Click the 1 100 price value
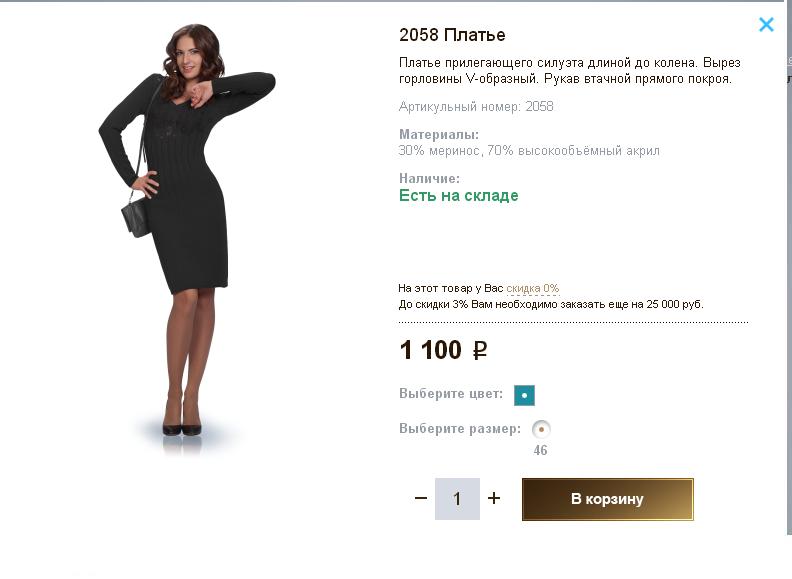The height and width of the screenshot is (579, 792). [x=430, y=350]
